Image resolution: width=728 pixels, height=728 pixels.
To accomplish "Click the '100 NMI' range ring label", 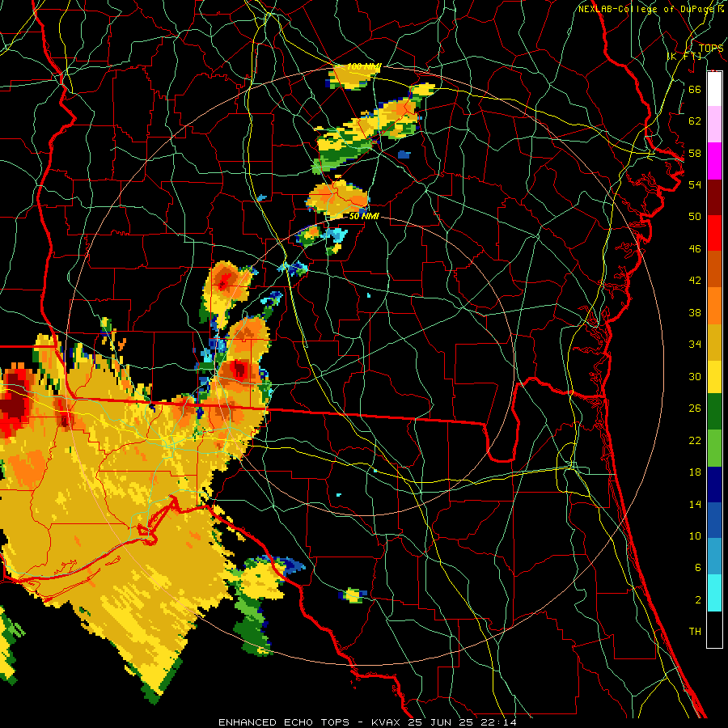I will tap(363, 67).
